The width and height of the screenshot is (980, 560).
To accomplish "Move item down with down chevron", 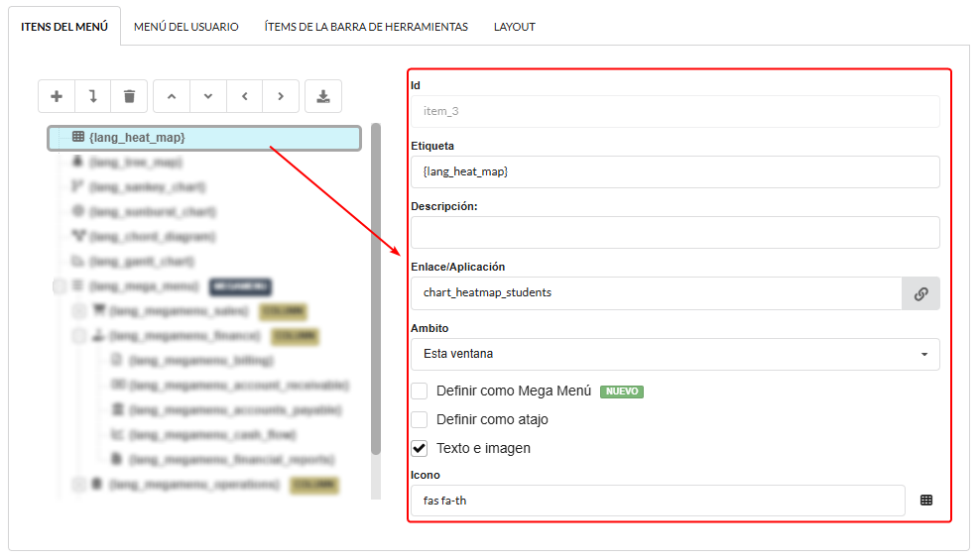I will [x=208, y=96].
